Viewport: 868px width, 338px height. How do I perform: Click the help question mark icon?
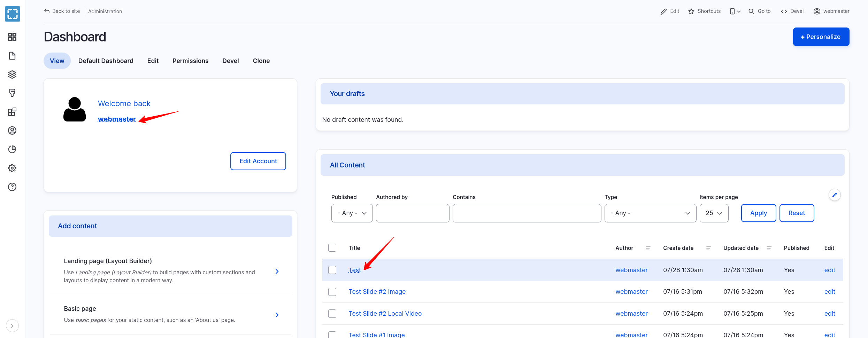pyautogui.click(x=12, y=187)
